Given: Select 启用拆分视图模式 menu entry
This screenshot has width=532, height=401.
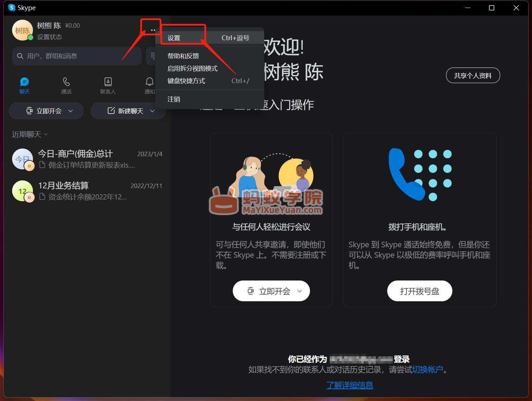Looking at the screenshot, I should (210, 68).
